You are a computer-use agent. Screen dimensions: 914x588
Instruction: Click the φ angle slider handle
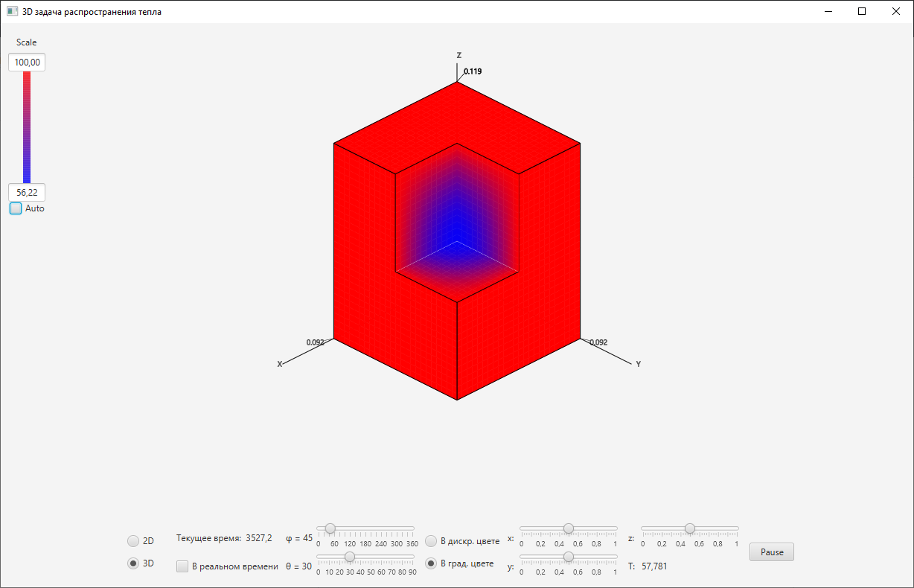click(x=329, y=529)
